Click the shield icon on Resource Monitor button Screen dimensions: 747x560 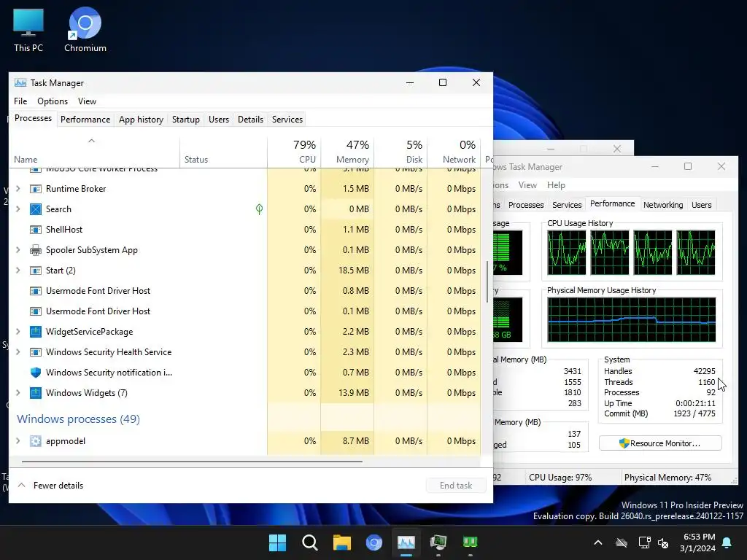point(624,443)
